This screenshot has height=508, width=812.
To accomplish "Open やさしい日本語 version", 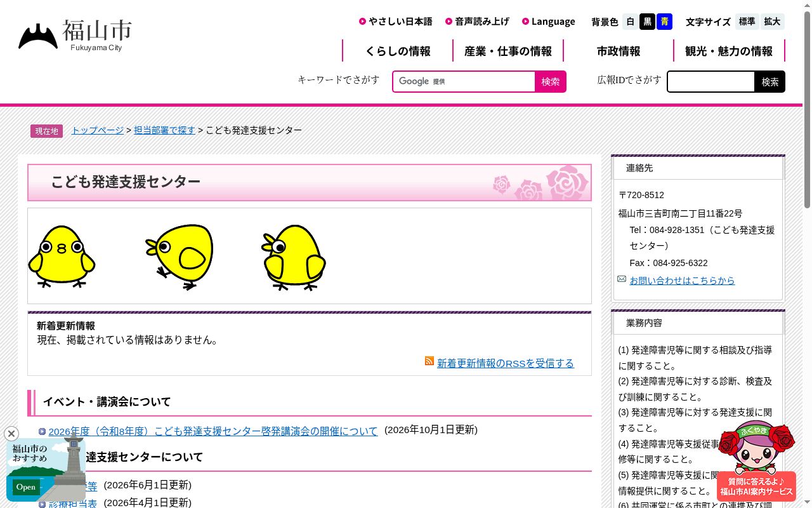I will click(396, 22).
